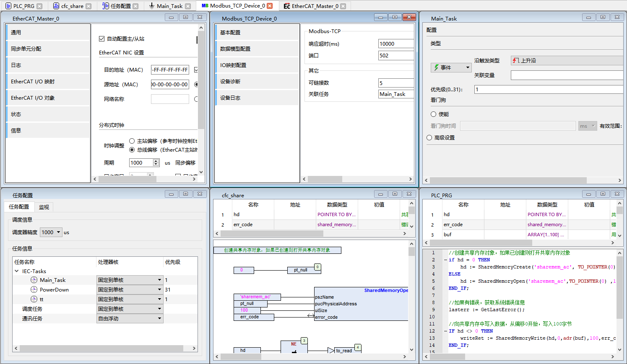This screenshot has height=364, width=627.
Task: Maximize the Modbus_TCP_Device_0 child window
Action: pos(395,17)
